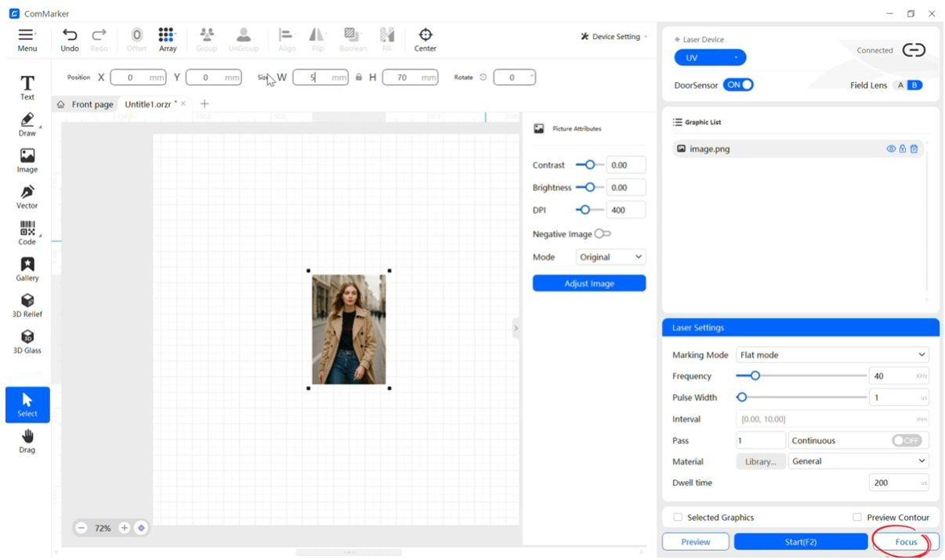Open the Draw tool
The height and width of the screenshot is (560, 945).
click(27, 123)
